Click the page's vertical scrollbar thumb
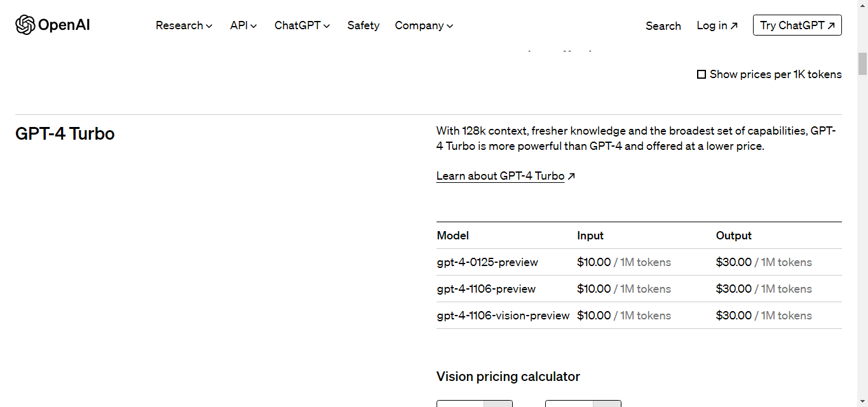The height and width of the screenshot is (407, 868). (862, 65)
